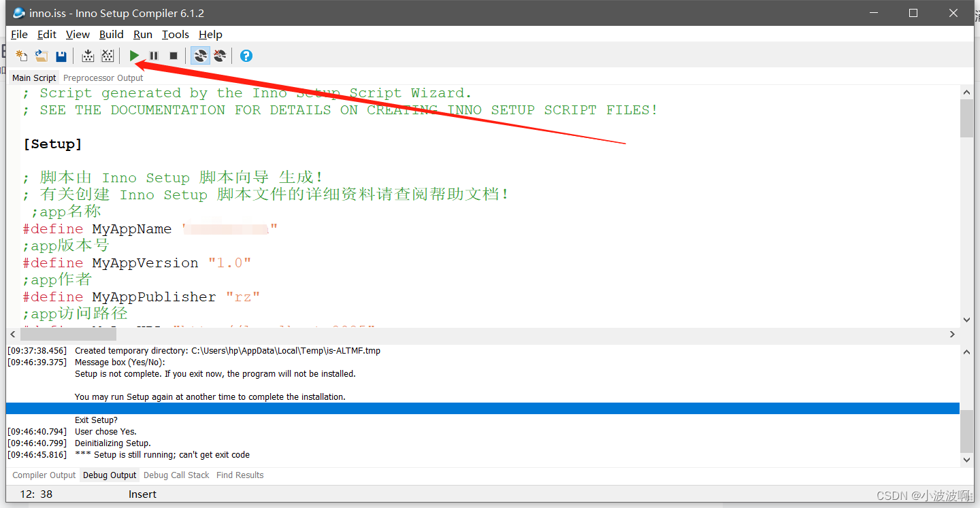Click editor horizontal scrollbar left arrow

click(x=12, y=334)
